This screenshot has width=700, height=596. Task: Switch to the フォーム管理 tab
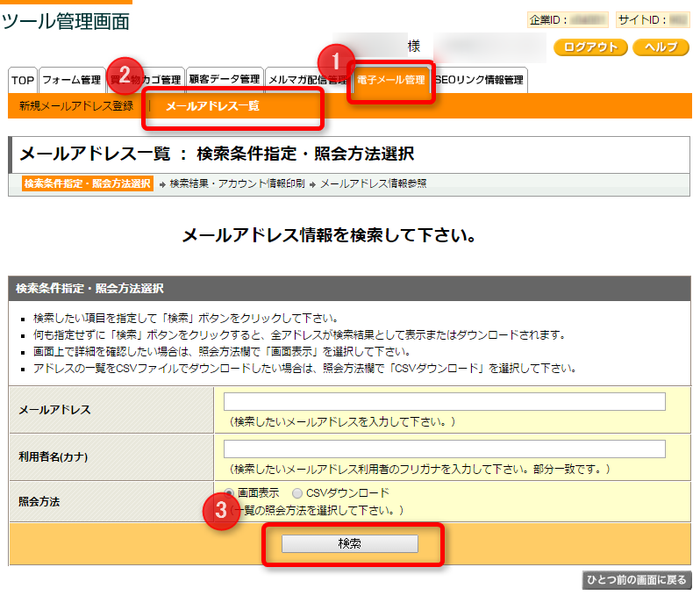click(x=72, y=81)
